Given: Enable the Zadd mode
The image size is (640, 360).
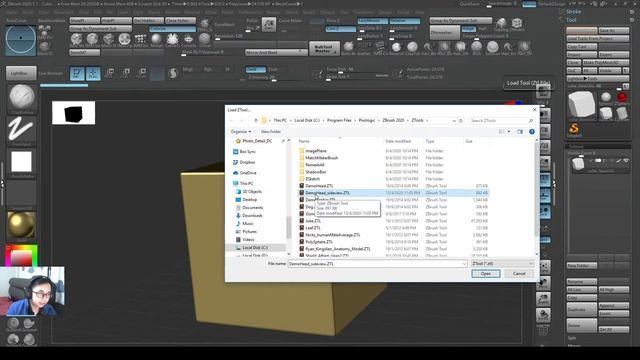Looking at the screenshot, I should coord(256,69).
